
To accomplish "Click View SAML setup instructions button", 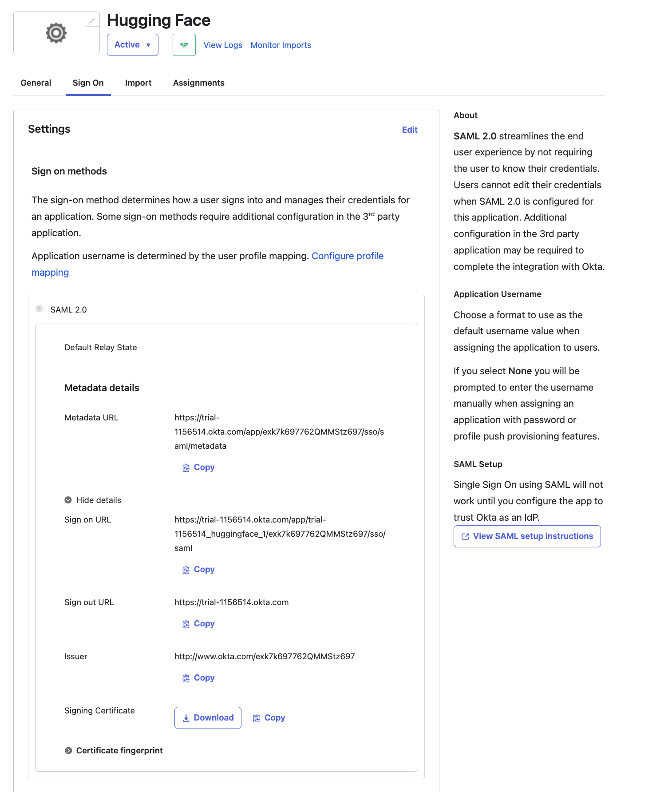I will click(527, 536).
